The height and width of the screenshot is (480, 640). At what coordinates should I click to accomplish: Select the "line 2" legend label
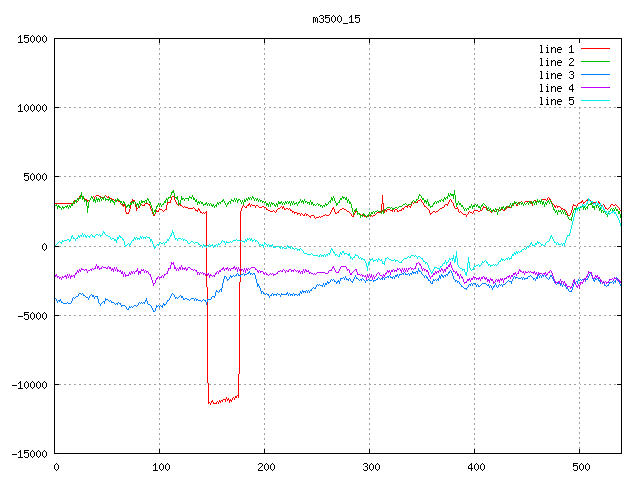(557, 62)
